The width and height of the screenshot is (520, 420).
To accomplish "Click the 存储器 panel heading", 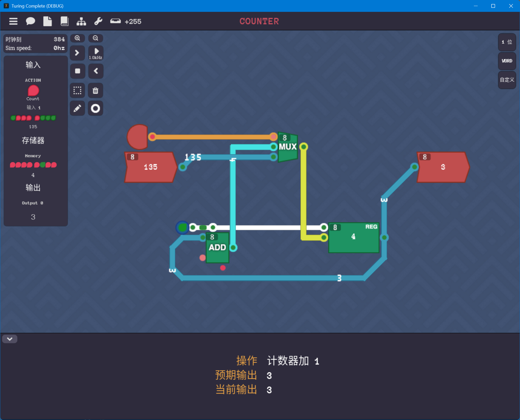I will (33, 140).
